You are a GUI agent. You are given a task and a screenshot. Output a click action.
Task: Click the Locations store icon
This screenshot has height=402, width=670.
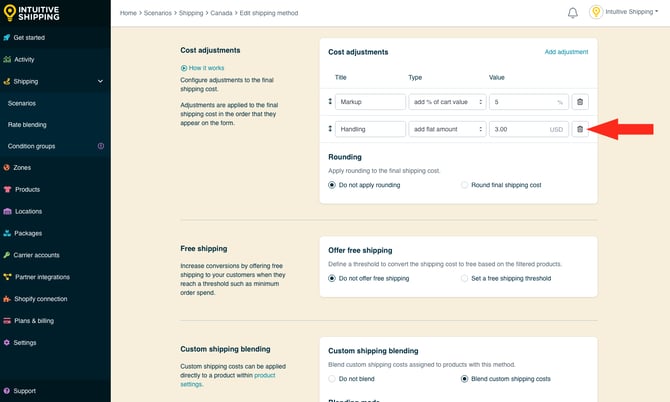coord(7,211)
